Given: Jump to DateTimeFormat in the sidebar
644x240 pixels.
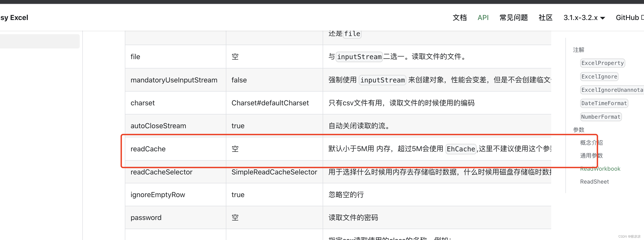Looking at the screenshot, I should click(604, 103).
